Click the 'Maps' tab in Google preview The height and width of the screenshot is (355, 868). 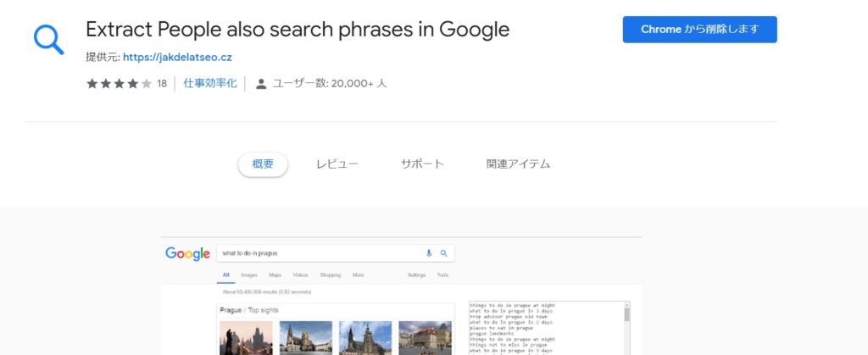tap(275, 275)
